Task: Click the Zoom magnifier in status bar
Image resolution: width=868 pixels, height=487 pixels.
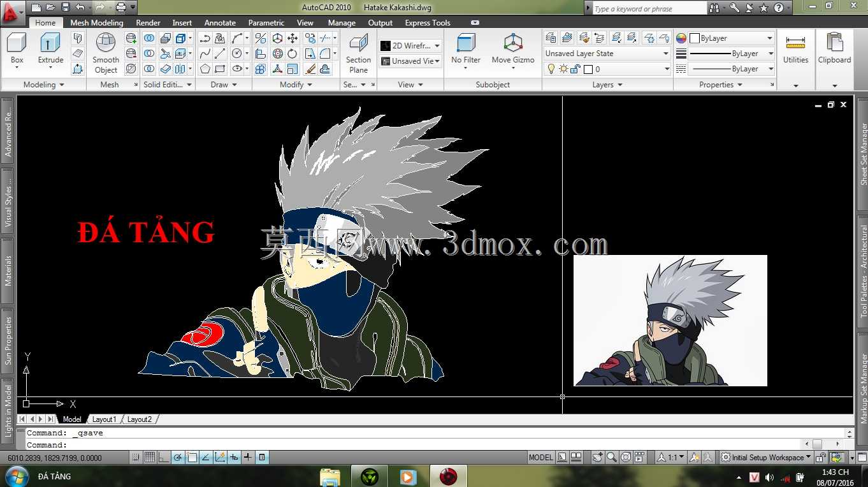Action: (612, 457)
